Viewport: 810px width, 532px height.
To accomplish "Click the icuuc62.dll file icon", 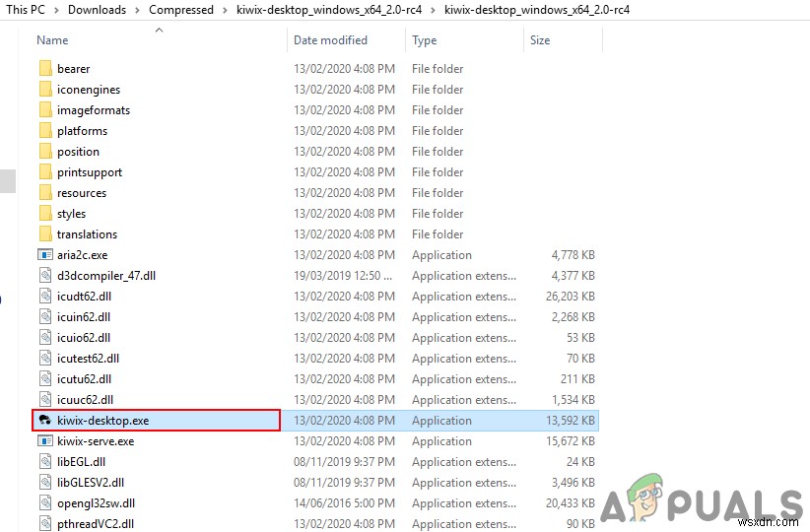I will tap(45, 399).
